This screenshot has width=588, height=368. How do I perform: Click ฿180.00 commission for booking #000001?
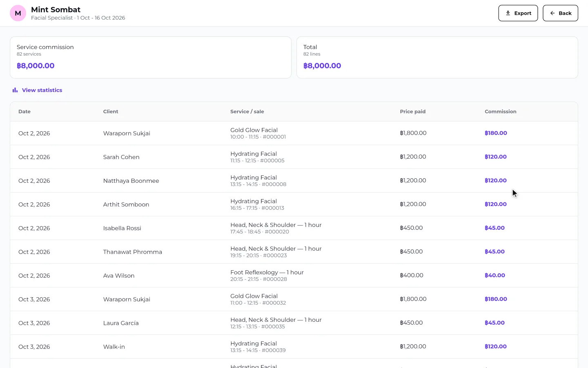coord(496,133)
